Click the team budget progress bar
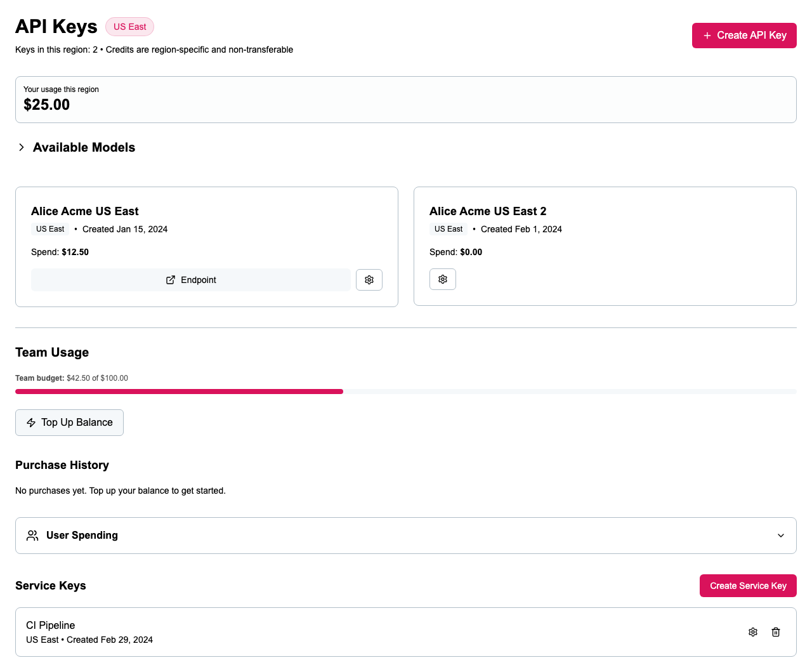This screenshot has height=672, width=812. 406,392
